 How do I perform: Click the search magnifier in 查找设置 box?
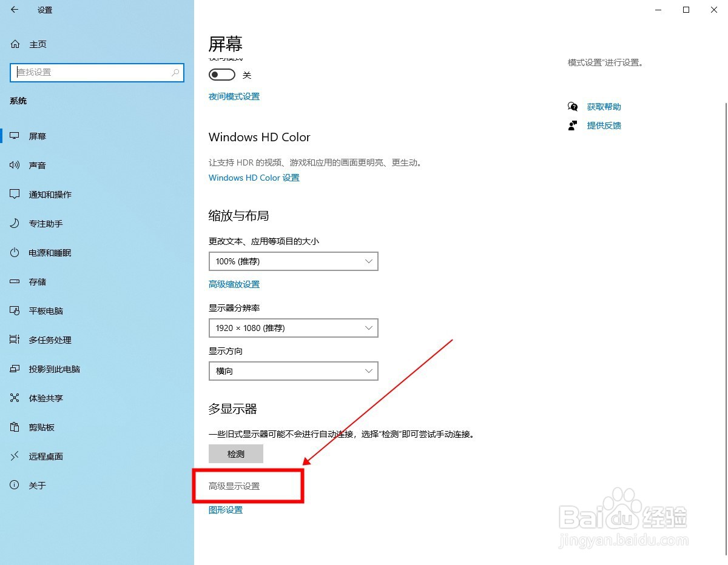tap(175, 72)
